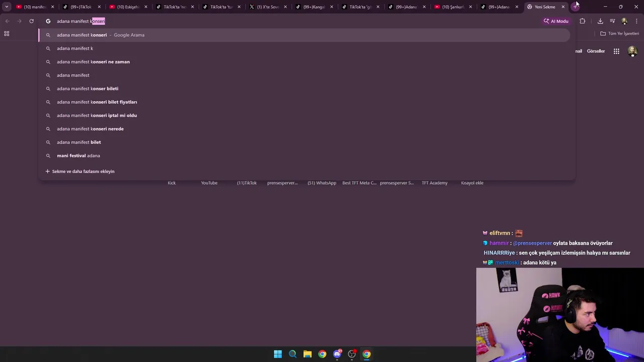This screenshot has width=644, height=362.
Task: Reload the page with the refresh icon
Action: [x=31, y=21]
